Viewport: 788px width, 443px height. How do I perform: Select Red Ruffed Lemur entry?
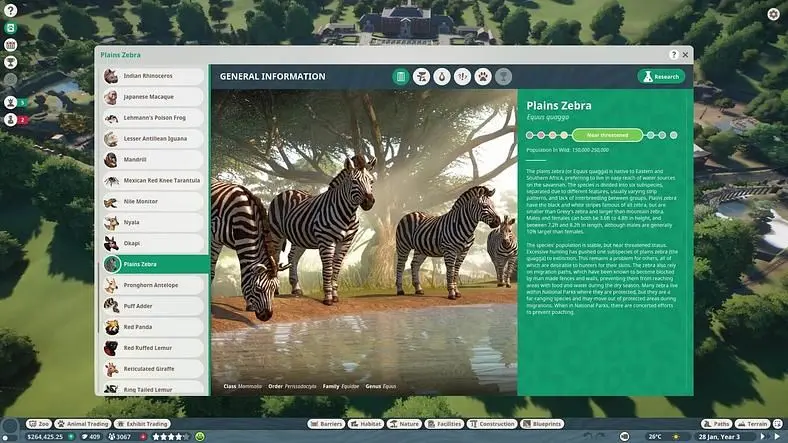153,348
